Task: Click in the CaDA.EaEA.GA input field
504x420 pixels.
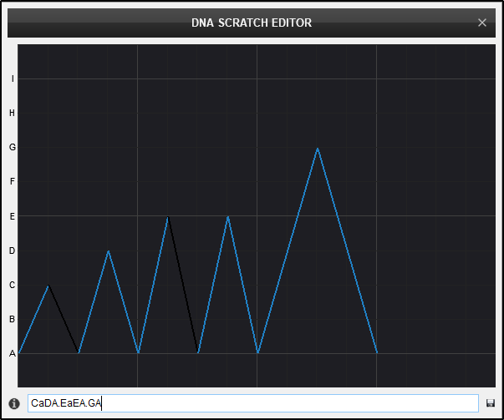Action: point(253,403)
